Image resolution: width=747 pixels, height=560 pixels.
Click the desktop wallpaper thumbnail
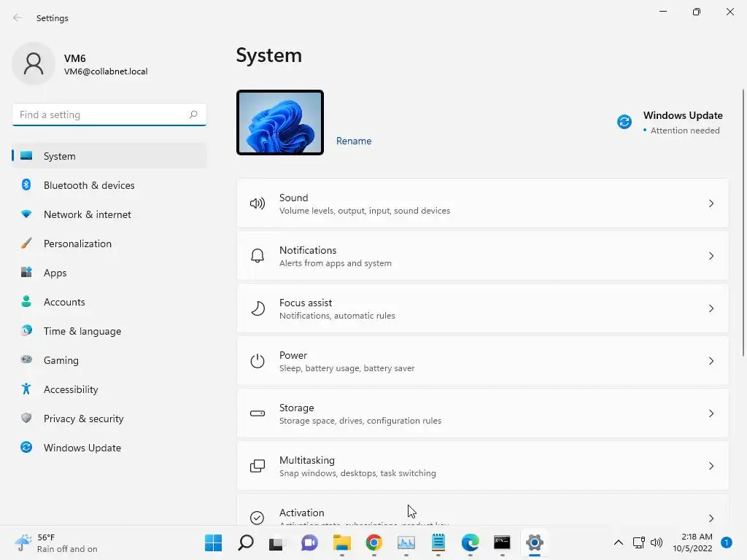tap(280, 122)
